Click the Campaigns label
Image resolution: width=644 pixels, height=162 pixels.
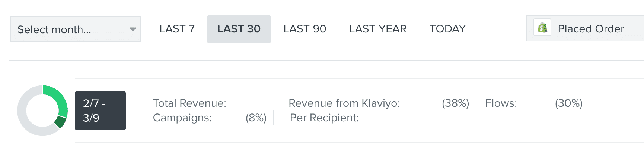click(x=182, y=118)
